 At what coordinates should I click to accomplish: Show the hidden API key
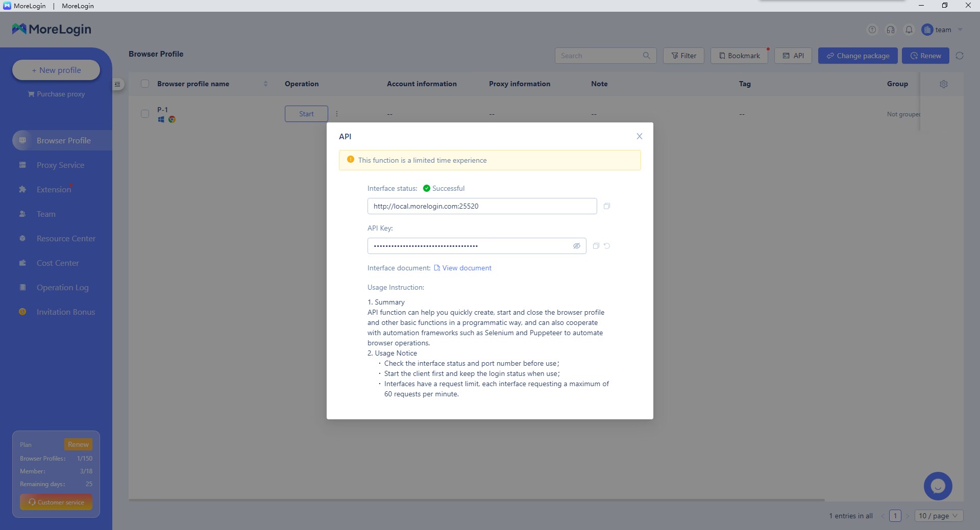(576, 246)
